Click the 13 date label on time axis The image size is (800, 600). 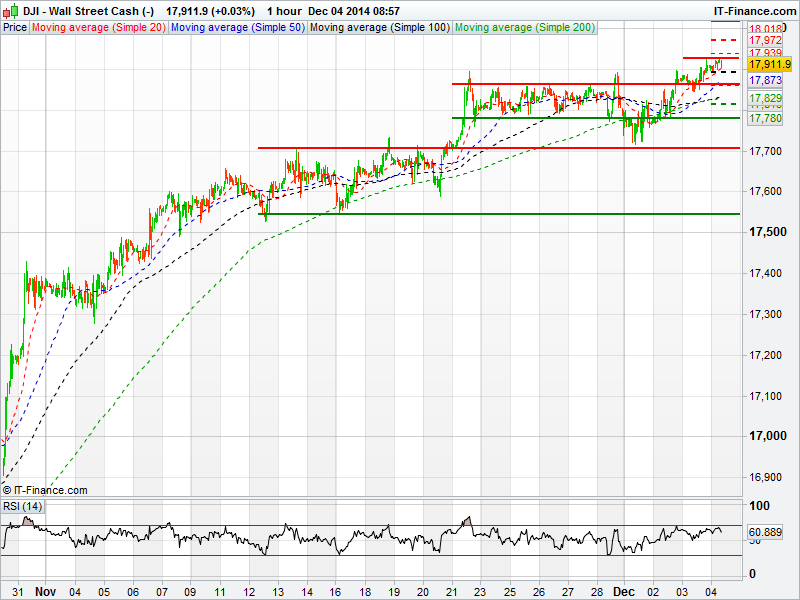pos(278,592)
